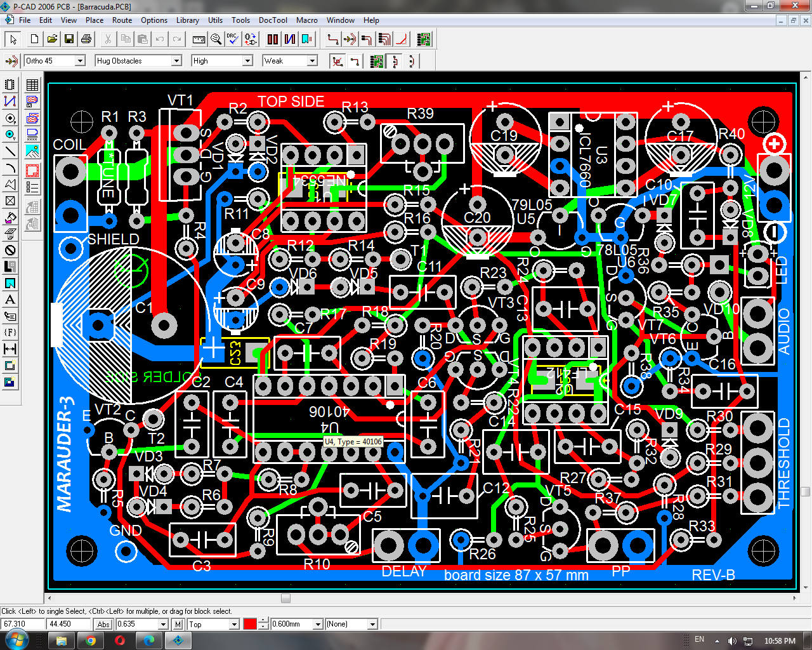Expand the Hug Obstacles dropdown

pyautogui.click(x=176, y=61)
